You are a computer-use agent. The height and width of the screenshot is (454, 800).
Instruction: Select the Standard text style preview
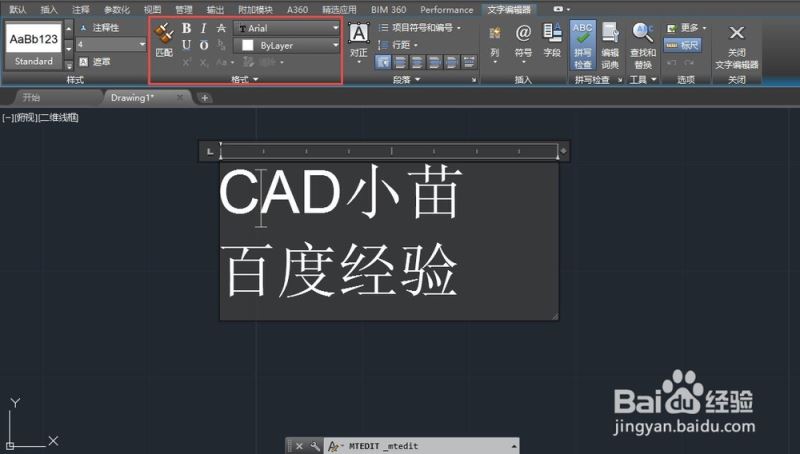click(x=34, y=45)
